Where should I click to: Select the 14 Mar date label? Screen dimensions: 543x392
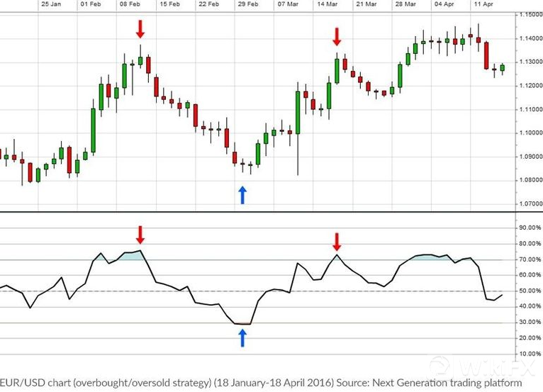[327, 4]
